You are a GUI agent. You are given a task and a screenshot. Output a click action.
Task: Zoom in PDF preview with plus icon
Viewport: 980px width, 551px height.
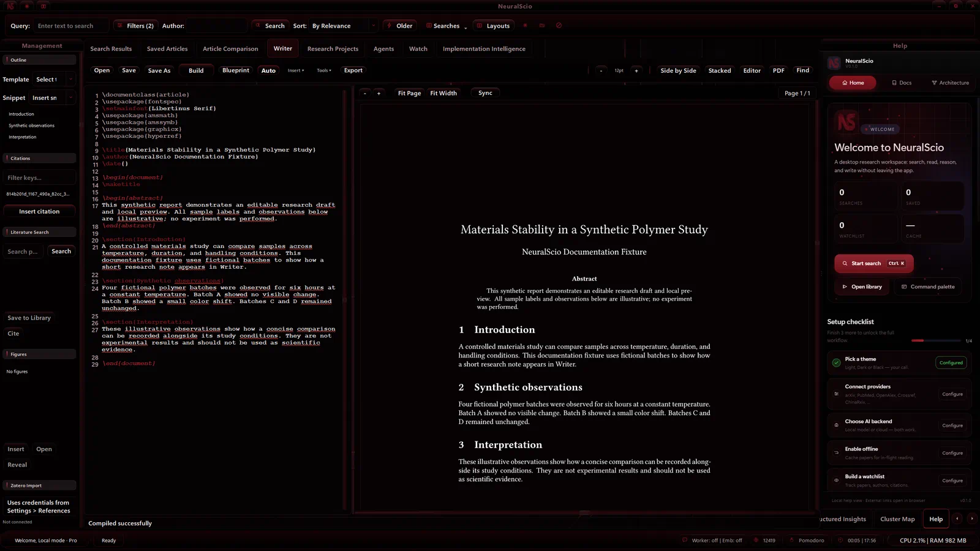click(x=379, y=93)
